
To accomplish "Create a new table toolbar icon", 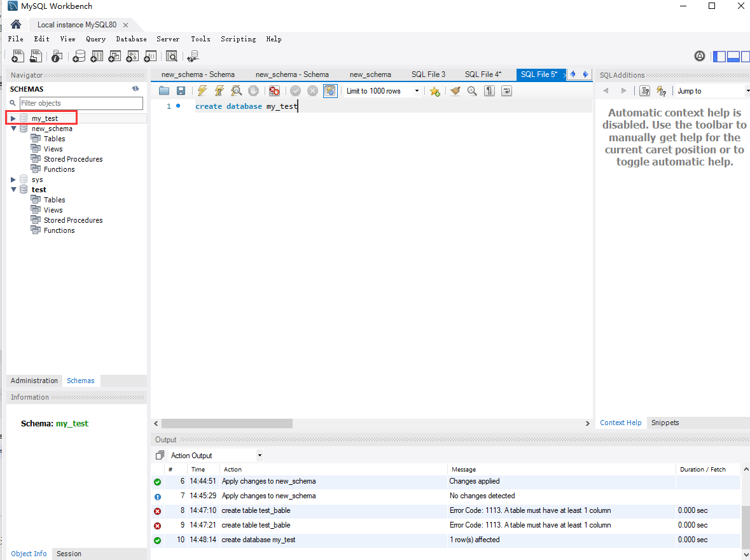I will click(97, 56).
